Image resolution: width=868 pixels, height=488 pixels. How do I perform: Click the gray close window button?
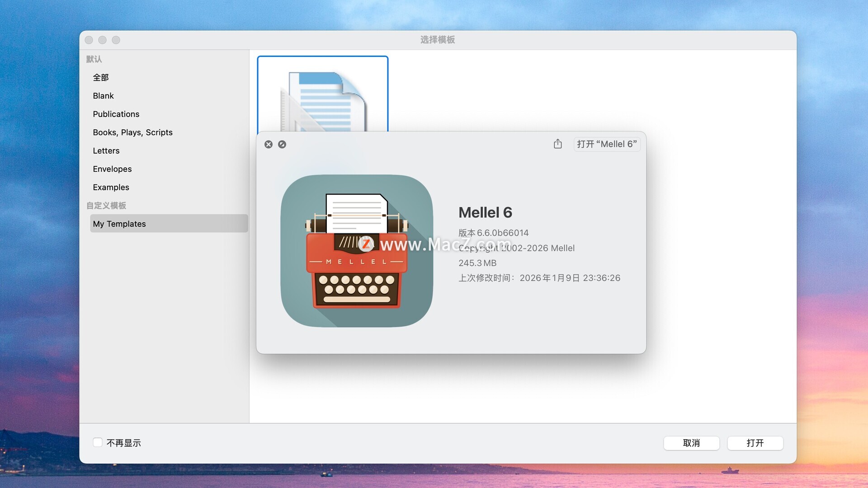click(x=89, y=40)
